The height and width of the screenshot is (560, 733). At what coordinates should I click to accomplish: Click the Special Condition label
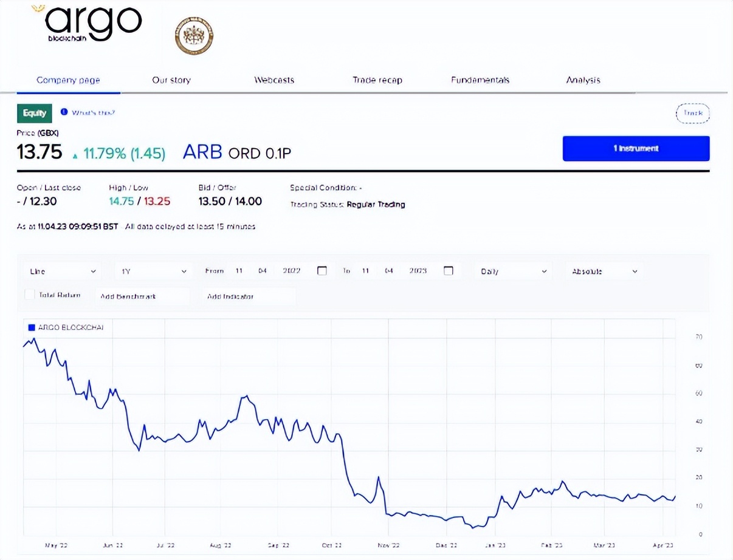coord(326,188)
